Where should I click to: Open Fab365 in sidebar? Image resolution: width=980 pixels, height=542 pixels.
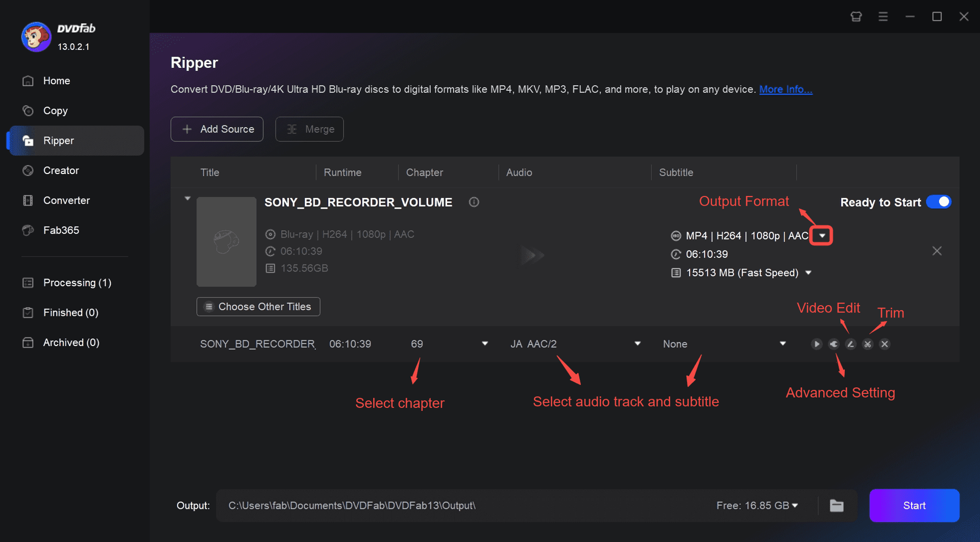[61, 230]
